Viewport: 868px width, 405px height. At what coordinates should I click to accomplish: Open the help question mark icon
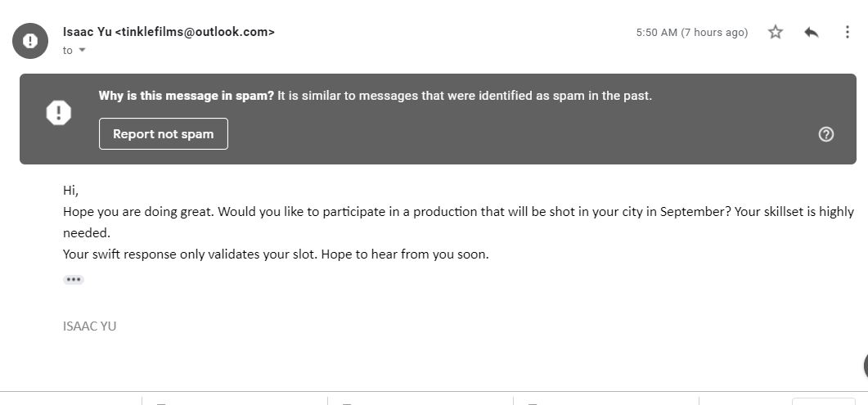(825, 134)
